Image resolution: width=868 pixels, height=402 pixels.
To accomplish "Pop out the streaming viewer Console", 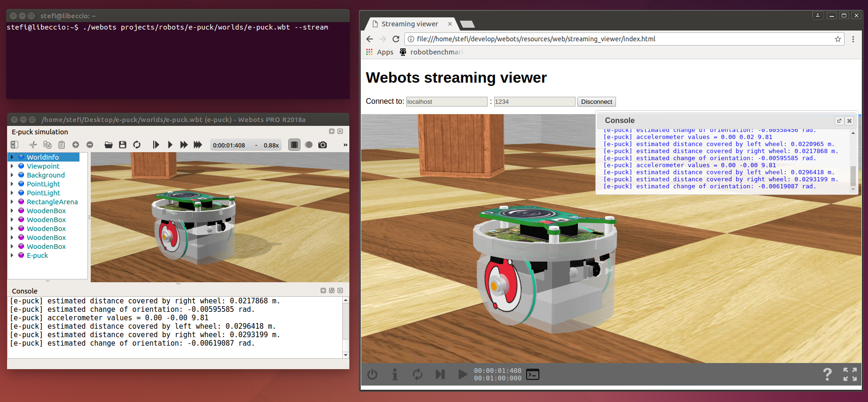I will pos(839,121).
